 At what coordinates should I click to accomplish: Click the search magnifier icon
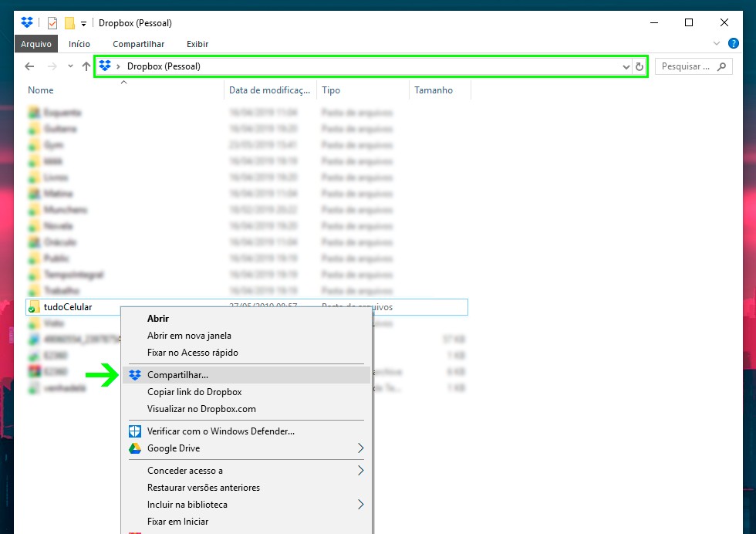pyautogui.click(x=722, y=66)
